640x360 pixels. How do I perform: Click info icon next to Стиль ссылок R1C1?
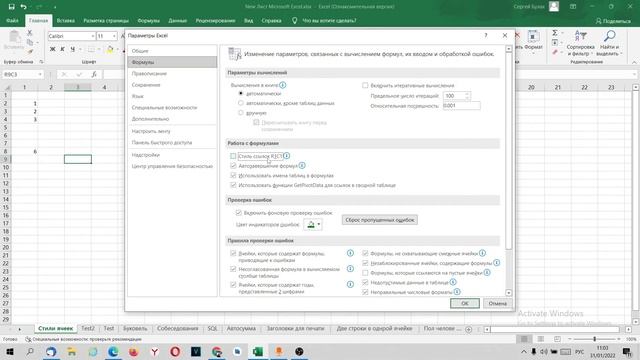click(x=287, y=156)
